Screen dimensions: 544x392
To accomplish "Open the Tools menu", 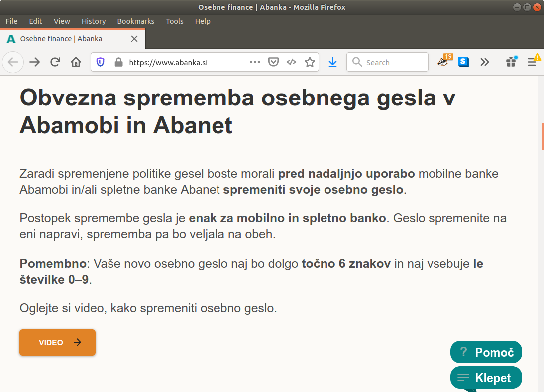I will [174, 21].
